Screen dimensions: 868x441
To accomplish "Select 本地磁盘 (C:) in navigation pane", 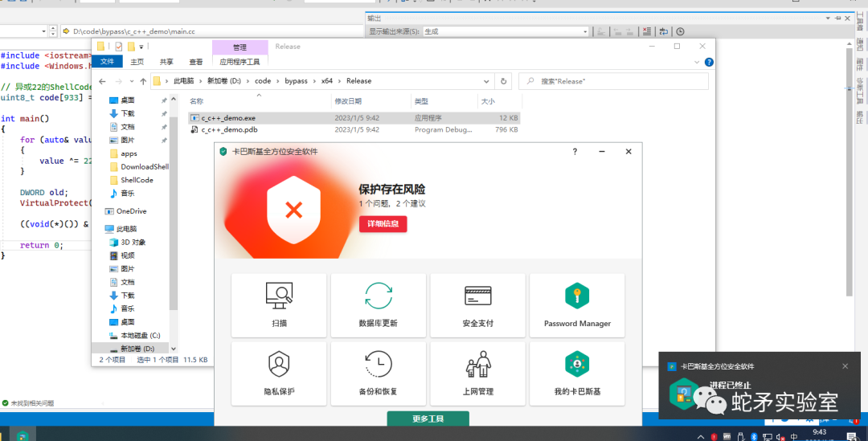I will coord(134,335).
